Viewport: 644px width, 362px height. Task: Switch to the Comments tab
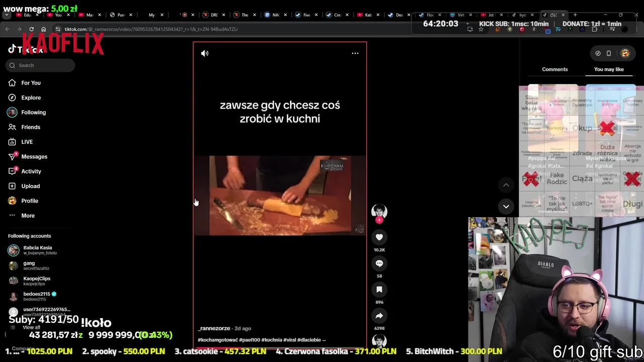click(554, 69)
